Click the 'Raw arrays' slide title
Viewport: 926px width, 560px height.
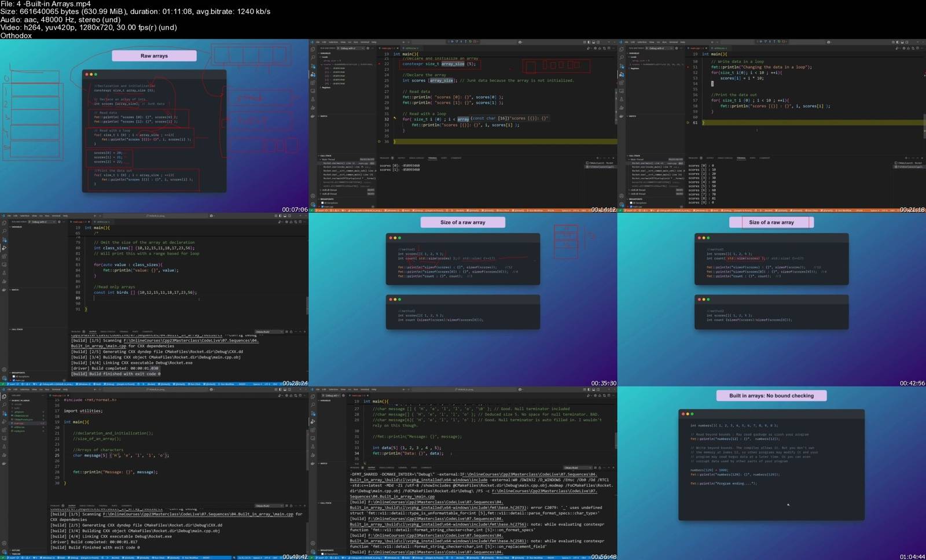pyautogui.click(x=154, y=56)
